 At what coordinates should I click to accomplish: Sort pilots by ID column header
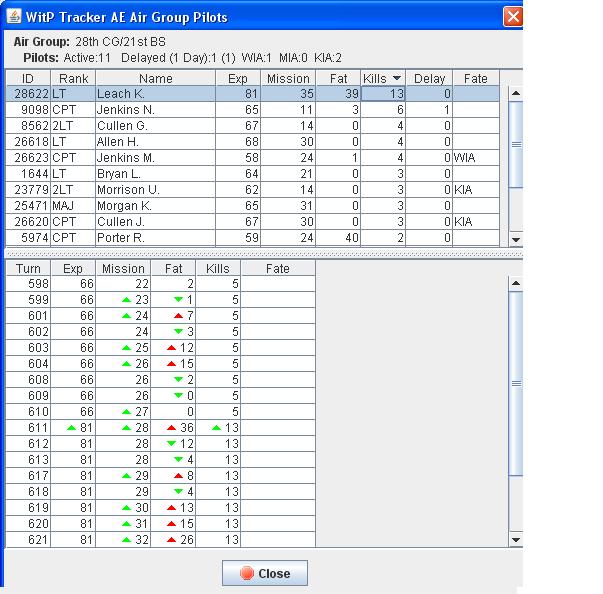coord(28,78)
